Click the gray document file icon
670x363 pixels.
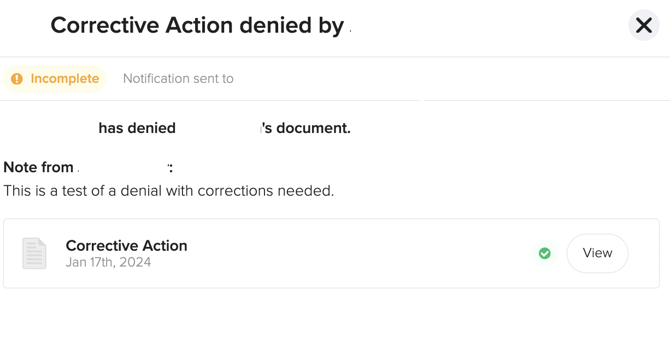click(x=34, y=253)
